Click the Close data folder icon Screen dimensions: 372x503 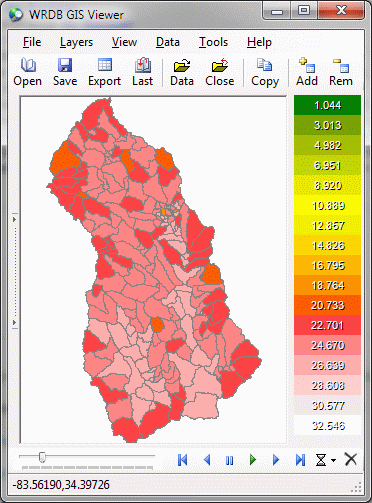pyautogui.click(x=220, y=65)
